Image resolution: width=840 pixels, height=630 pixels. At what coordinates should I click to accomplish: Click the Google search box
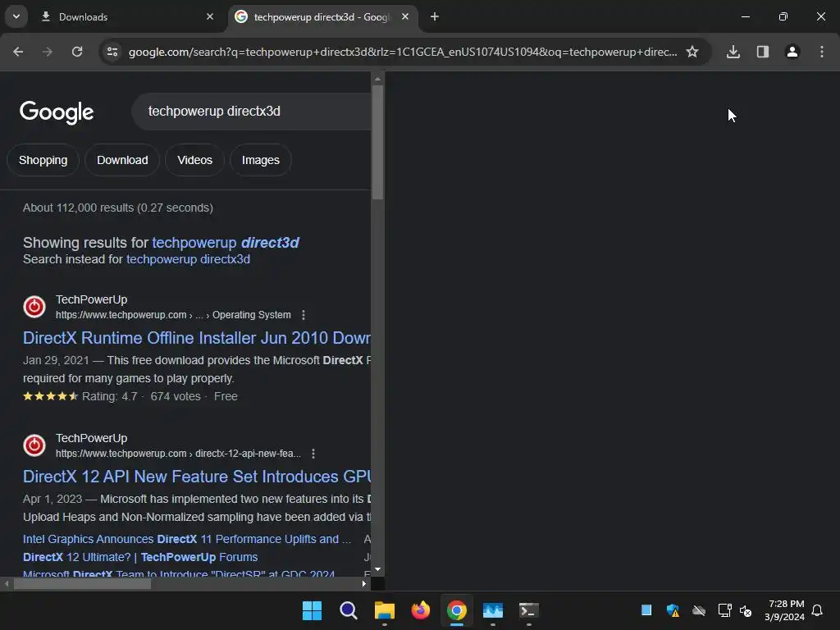tap(251, 112)
